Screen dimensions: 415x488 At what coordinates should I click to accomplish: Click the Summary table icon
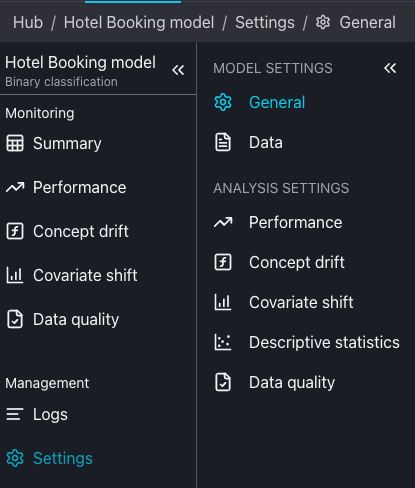click(15, 144)
